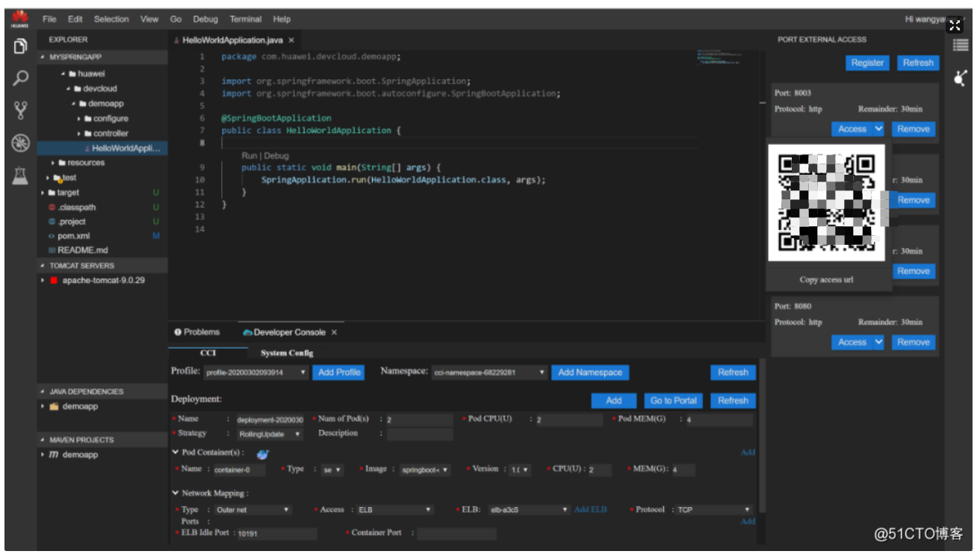Image resolution: width=980 pixels, height=557 pixels.
Task: Click the QR code image in the popup
Action: [826, 202]
